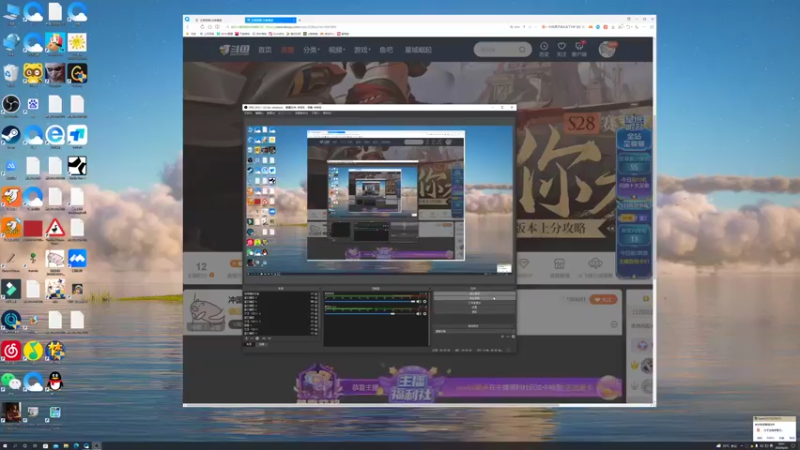
Task: Open the blue letter-e browser shortcut
Action: [55, 135]
